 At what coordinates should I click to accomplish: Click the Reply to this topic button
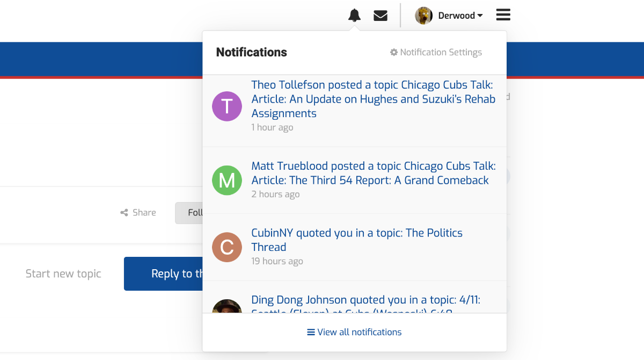164,273
